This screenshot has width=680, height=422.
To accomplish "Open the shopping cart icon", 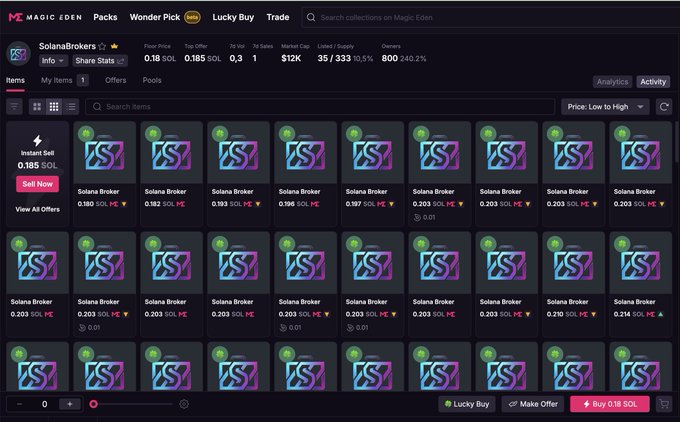I will pyautogui.click(x=664, y=404).
